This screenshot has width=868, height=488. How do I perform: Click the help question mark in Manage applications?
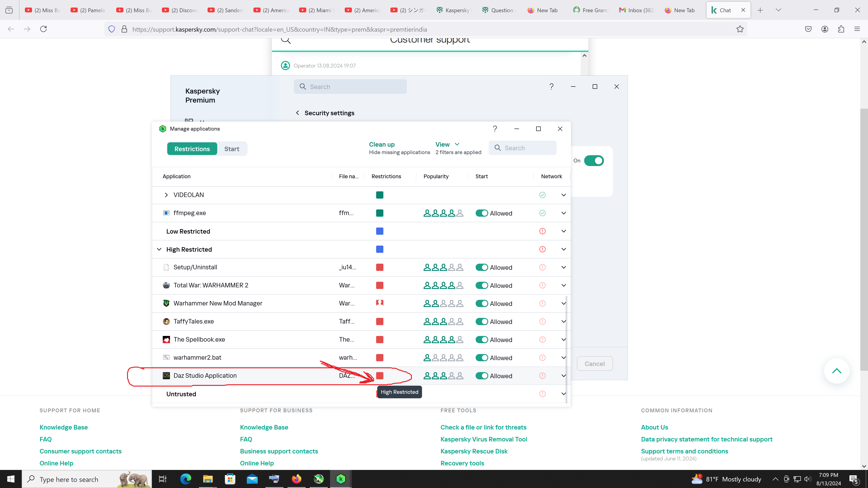coord(495,129)
